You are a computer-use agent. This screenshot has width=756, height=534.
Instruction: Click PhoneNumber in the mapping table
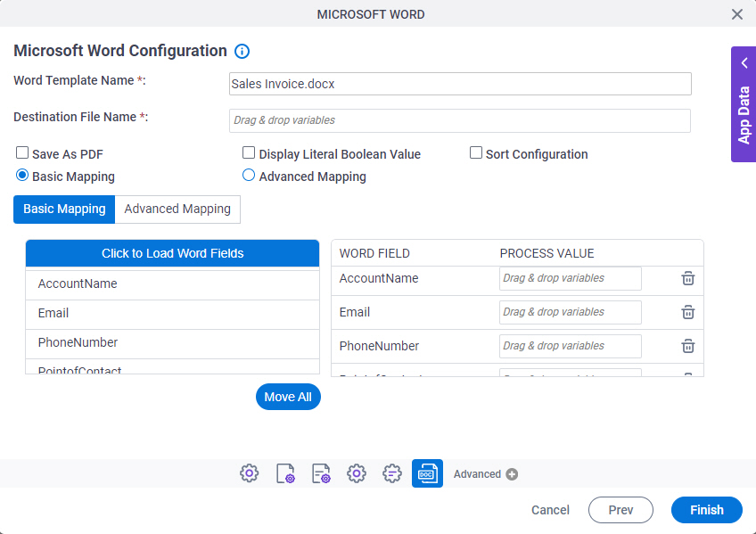[379, 346]
